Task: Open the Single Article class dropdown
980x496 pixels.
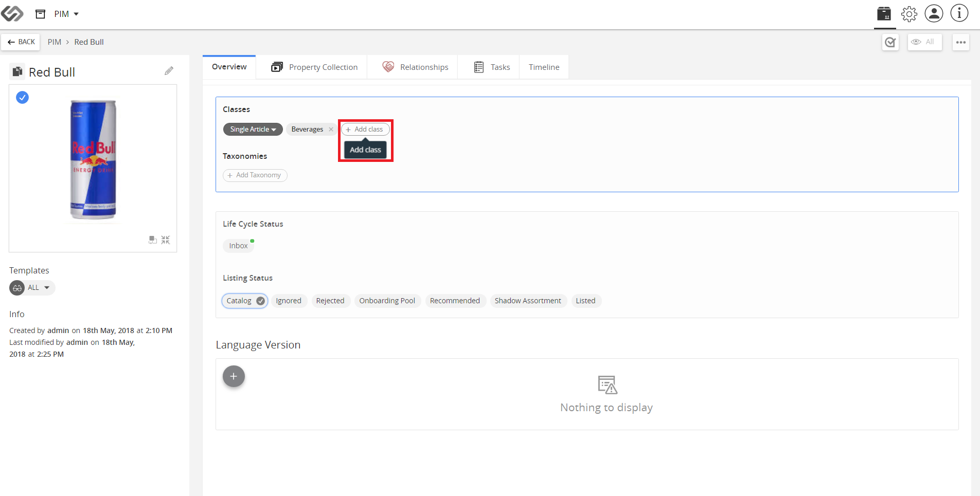Action: (253, 130)
